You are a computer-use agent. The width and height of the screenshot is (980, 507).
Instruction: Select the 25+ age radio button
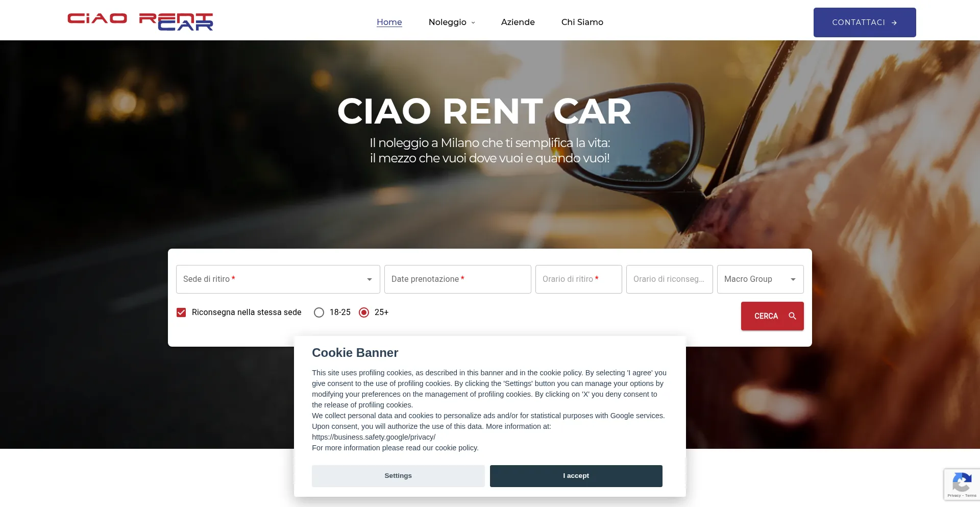click(x=364, y=312)
